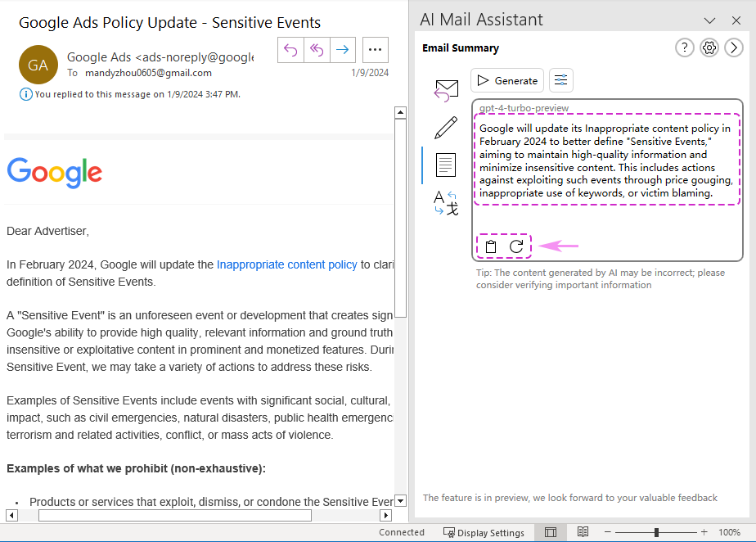Open the AI Mail Assistant settings gear

709,48
